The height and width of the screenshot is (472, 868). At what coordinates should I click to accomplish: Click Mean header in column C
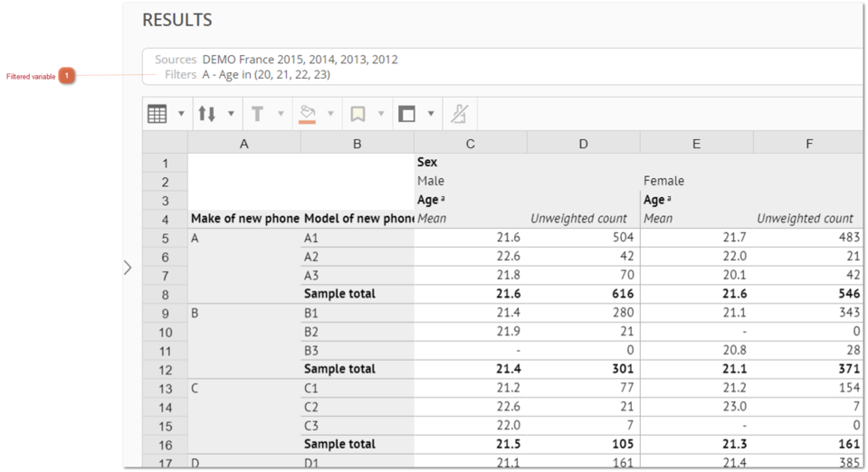click(432, 219)
